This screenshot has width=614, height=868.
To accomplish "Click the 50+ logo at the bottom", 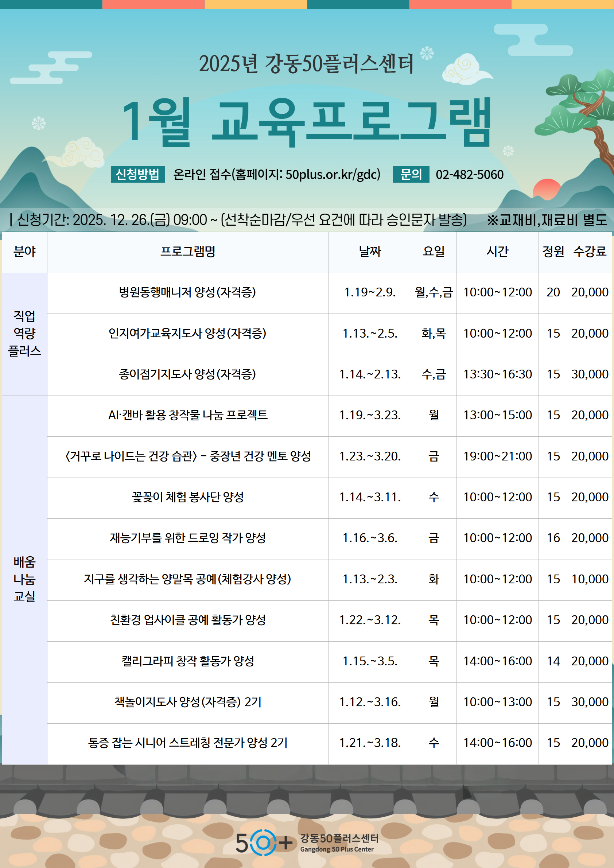I will point(264,842).
